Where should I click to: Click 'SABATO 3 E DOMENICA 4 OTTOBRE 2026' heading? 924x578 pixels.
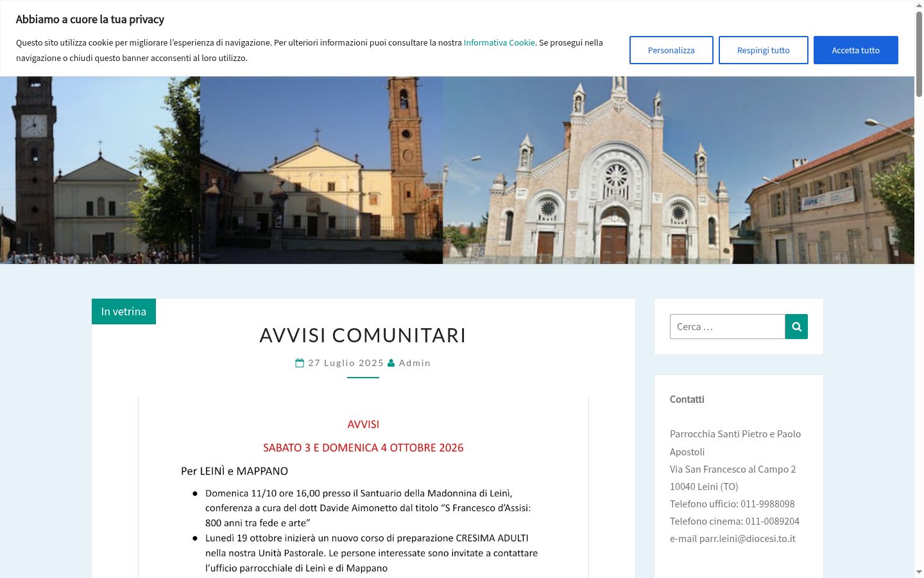363,448
